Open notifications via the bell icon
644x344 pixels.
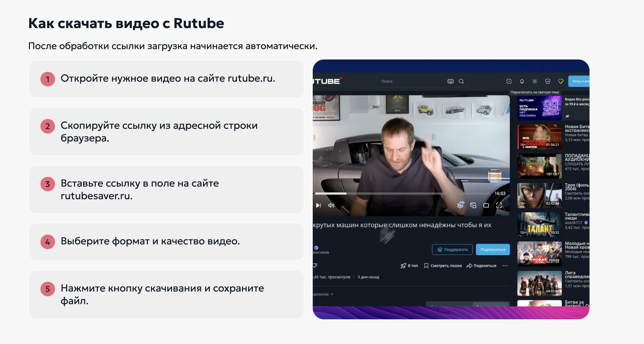coord(522,81)
